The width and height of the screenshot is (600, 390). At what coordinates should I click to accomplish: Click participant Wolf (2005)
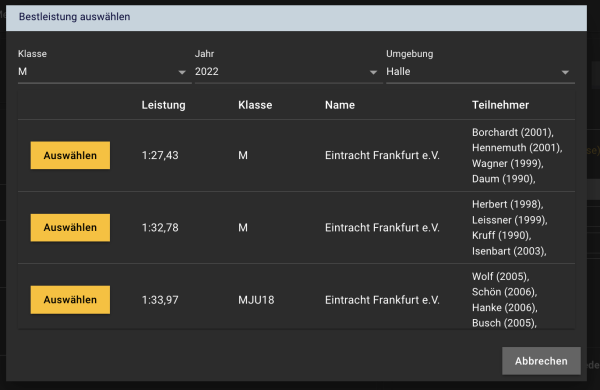click(501, 276)
